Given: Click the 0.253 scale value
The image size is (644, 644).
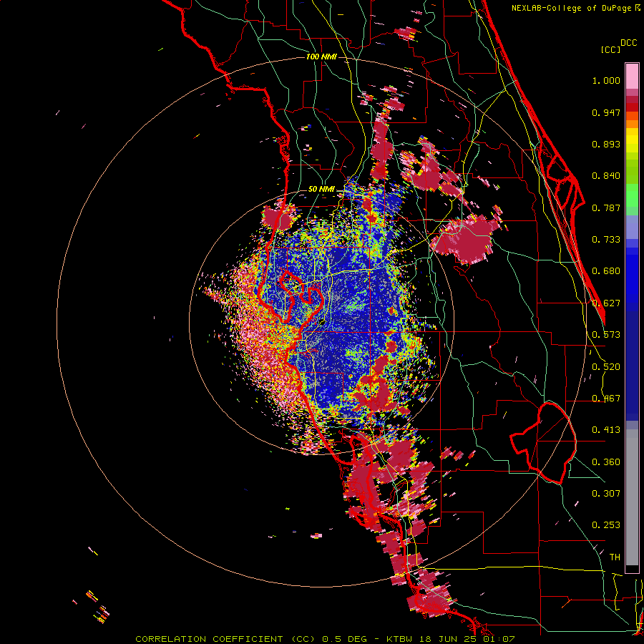Looking at the screenshot, I should pos(606,525).
